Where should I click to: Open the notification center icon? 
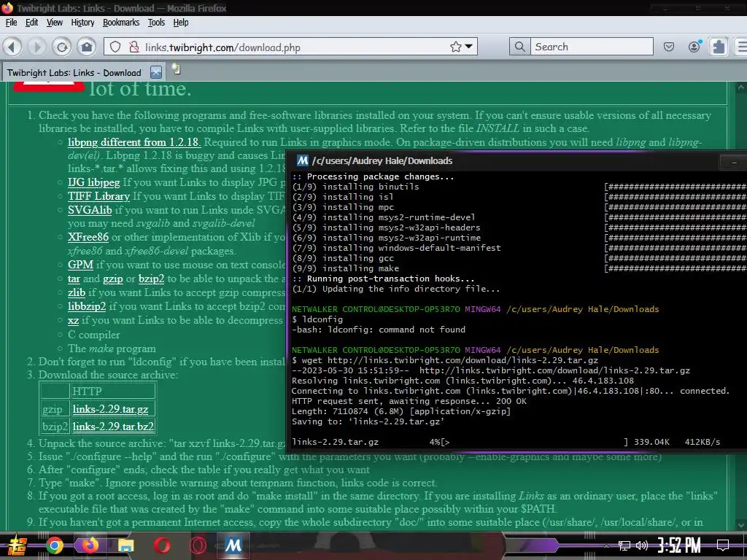(x=723, y=545)
